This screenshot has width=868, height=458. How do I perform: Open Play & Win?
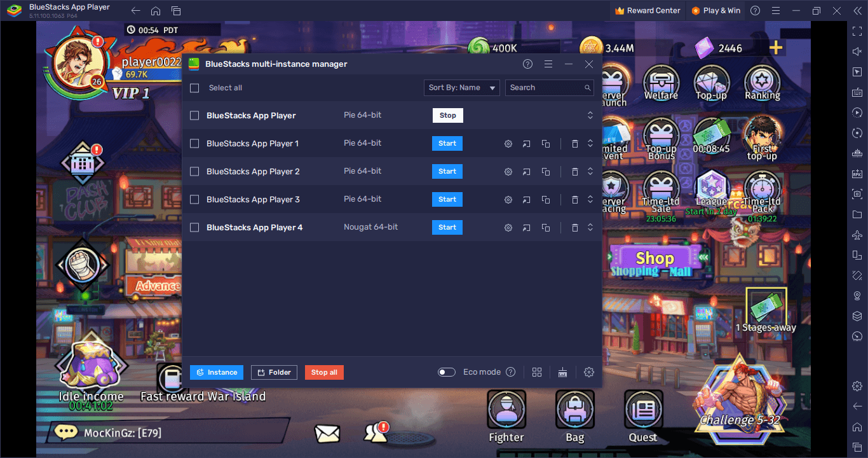point(715,10)
